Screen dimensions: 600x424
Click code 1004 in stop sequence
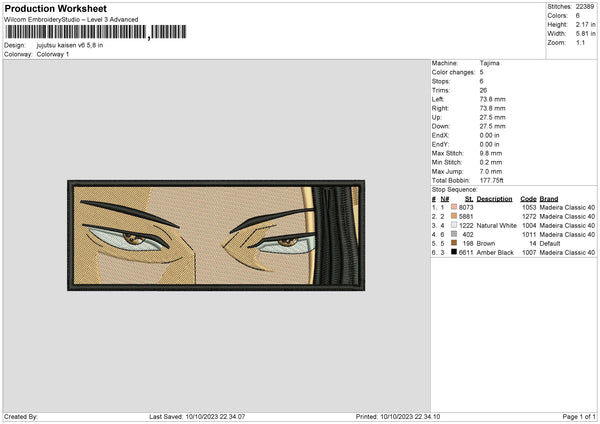coord(529,225)
